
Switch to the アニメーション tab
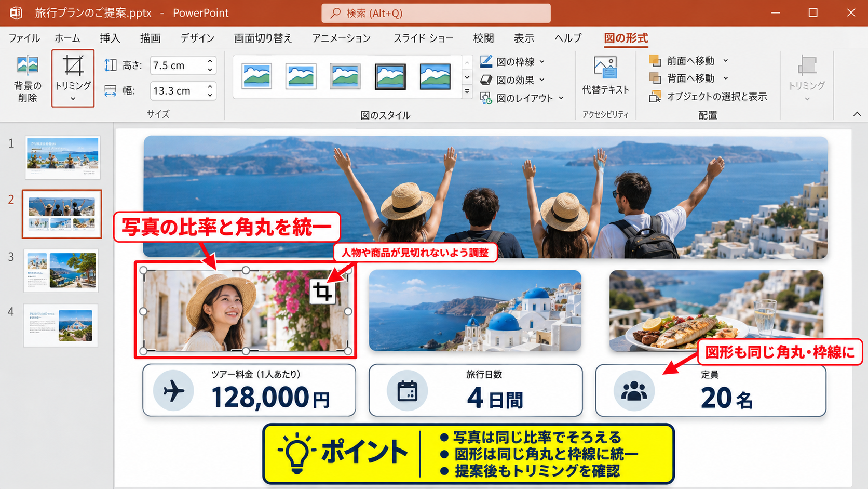click(341, 38)
